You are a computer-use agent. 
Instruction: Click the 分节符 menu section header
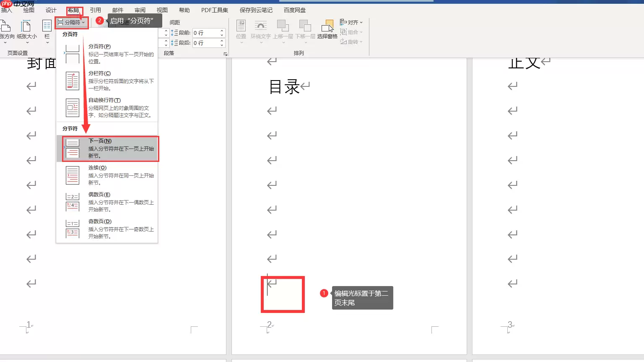[70, 128]
